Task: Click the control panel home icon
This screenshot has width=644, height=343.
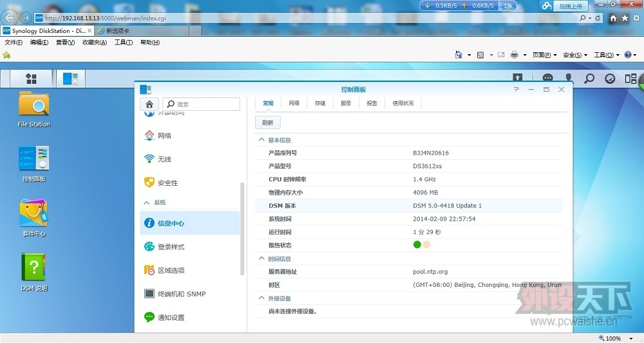Action: click(149, 104)
